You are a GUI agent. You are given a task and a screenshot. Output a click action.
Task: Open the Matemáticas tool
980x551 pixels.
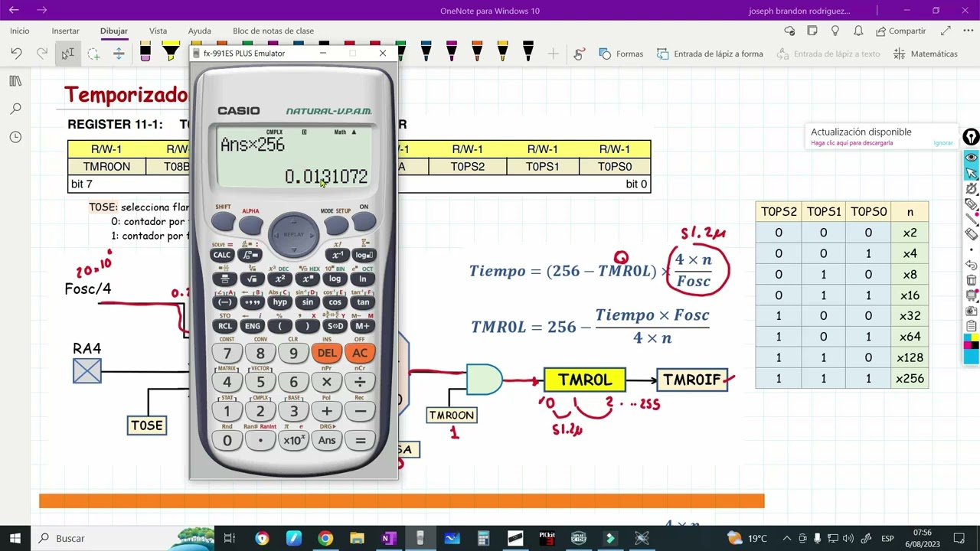tap(926, 54)
